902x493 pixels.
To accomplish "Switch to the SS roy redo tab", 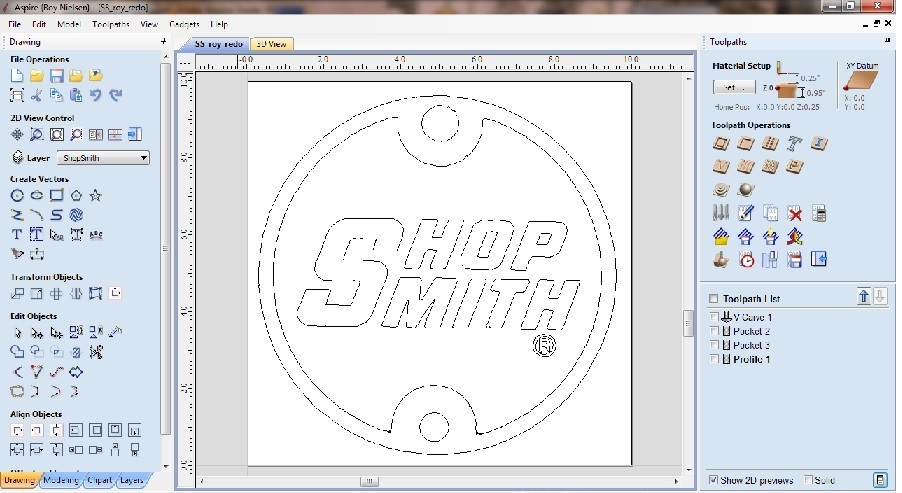I will (x=218, y=44).
